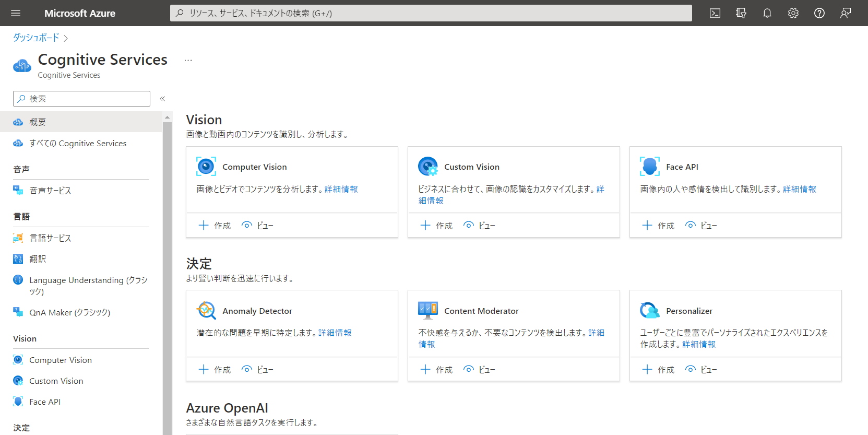The image size is (868, 435).
Task: Click the 言語 group label in sidebar
Action: (21, 216)
